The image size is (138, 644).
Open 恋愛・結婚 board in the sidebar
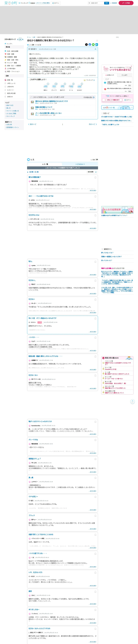coord(11,54)
